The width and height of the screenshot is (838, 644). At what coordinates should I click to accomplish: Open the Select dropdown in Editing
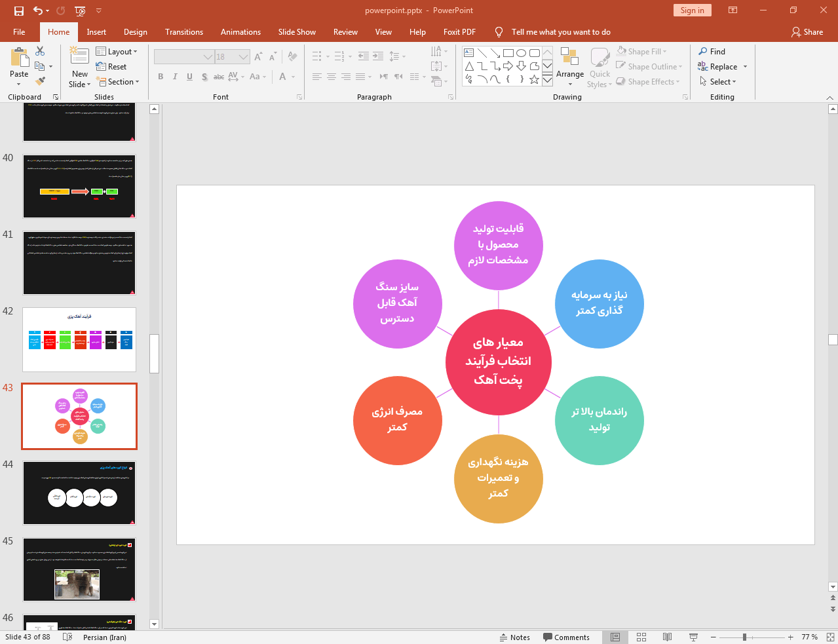click(x=718, y=82)
